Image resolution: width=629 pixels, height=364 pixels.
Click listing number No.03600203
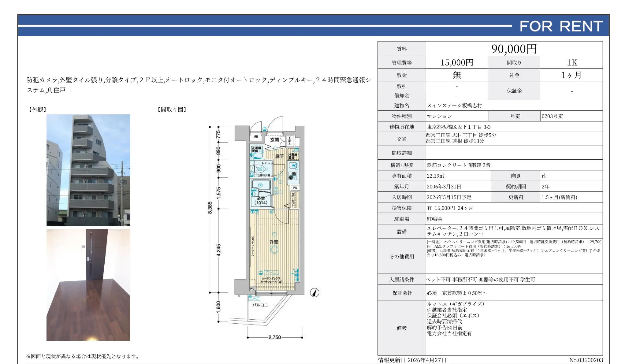click(x=586, y=360)
